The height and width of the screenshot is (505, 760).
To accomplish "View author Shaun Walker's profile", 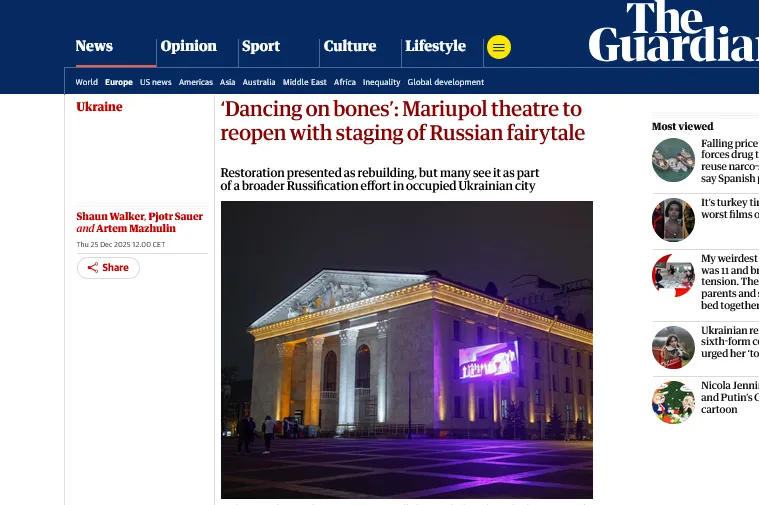I will (x=110, y=217).
